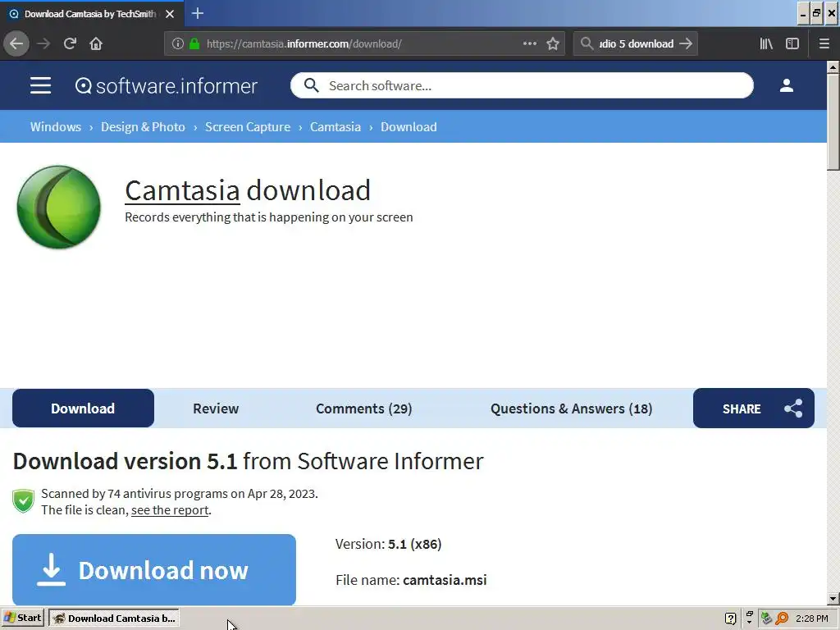The height and width of the screenshot is (630, 840).
Task: Click the software.informer logo
Action: click(x=167, y=85)
